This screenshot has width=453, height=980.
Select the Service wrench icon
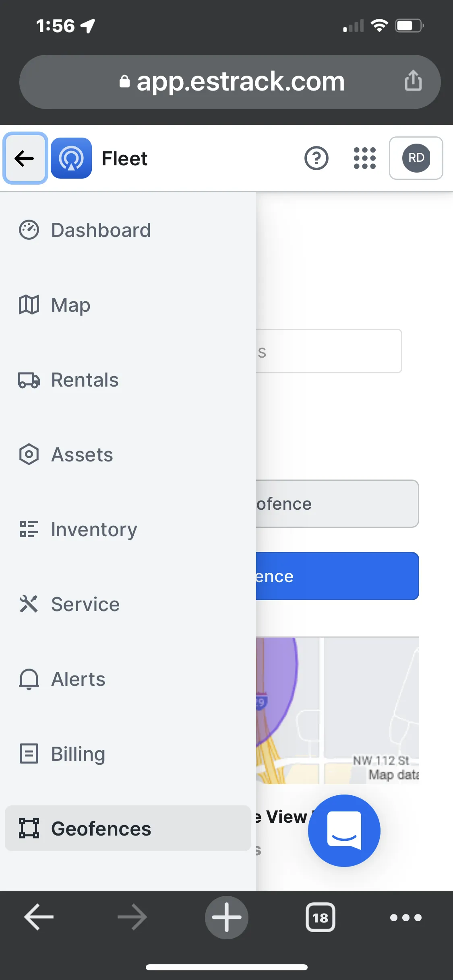[x=28, y=603]
